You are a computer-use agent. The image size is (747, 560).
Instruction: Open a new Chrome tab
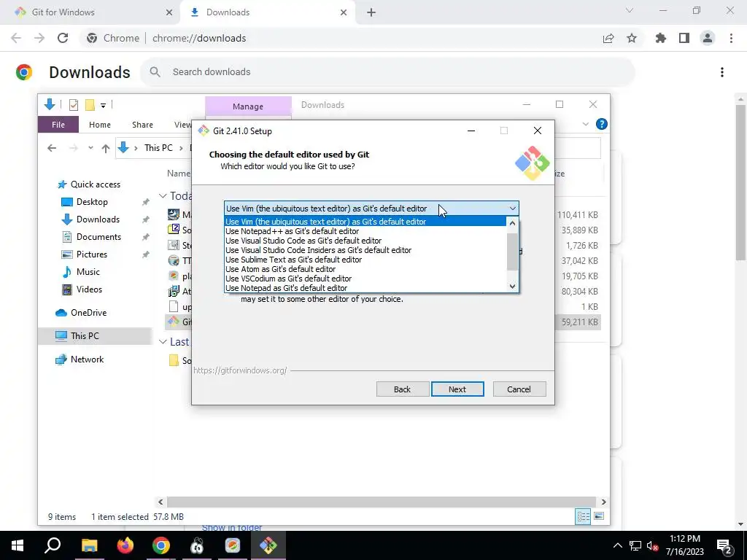pos(371,12)
